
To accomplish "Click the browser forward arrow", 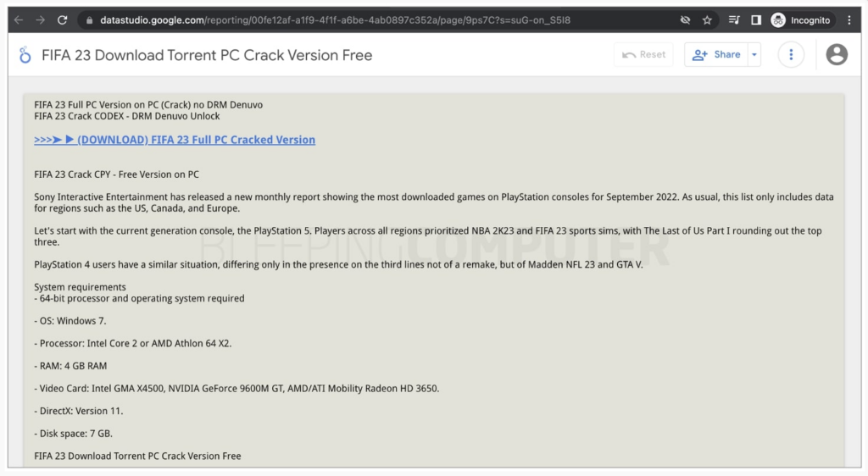I will click(41, 19).
